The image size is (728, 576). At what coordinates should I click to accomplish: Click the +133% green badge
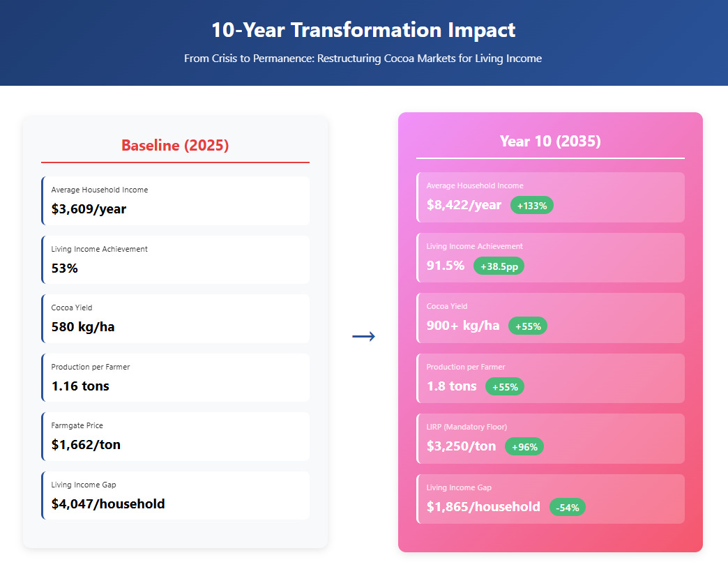pyautogui.click(x=532, y=206)
